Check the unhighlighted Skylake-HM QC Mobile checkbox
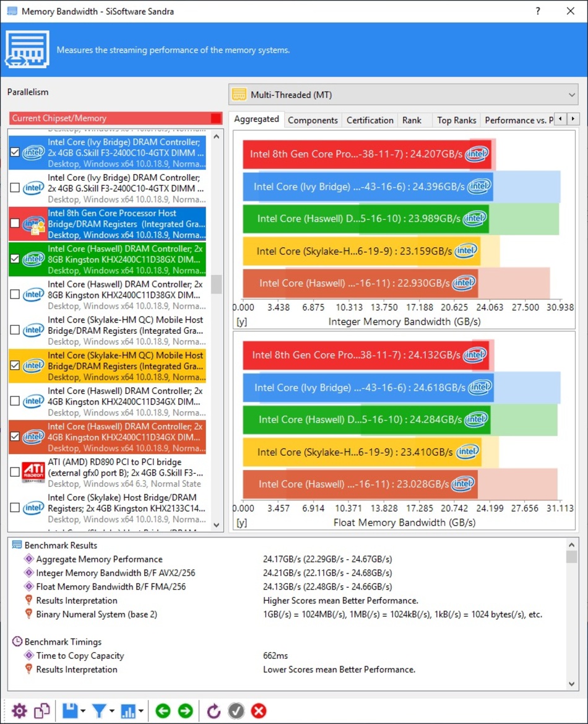Viewport: 588px width, 724px height. tap(15, 329)
